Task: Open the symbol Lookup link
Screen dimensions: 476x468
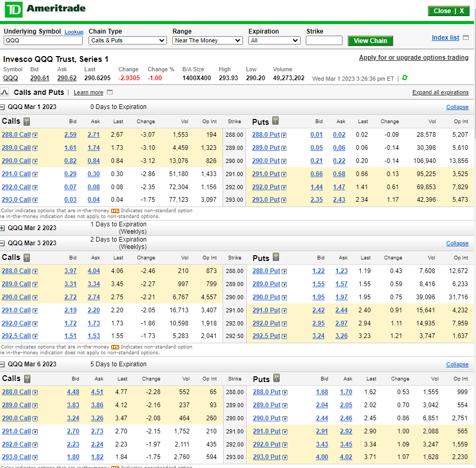Action: click(74, 32)
